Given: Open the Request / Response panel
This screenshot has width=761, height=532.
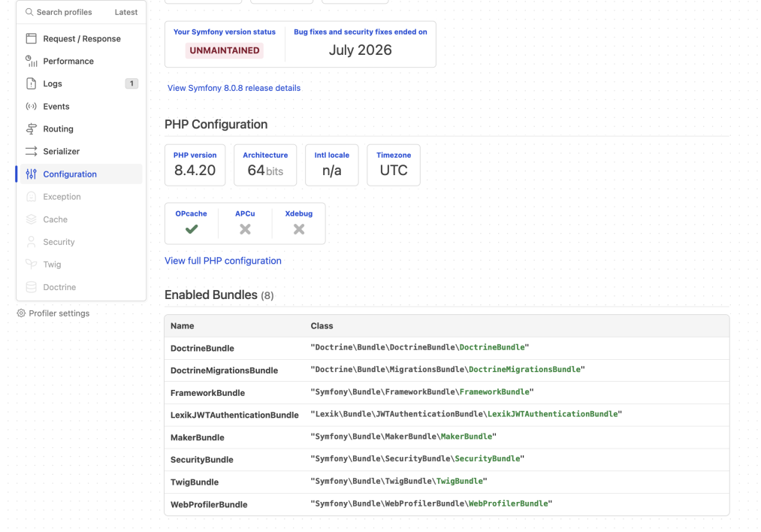Looking at the screenshot, I should 81,38.
